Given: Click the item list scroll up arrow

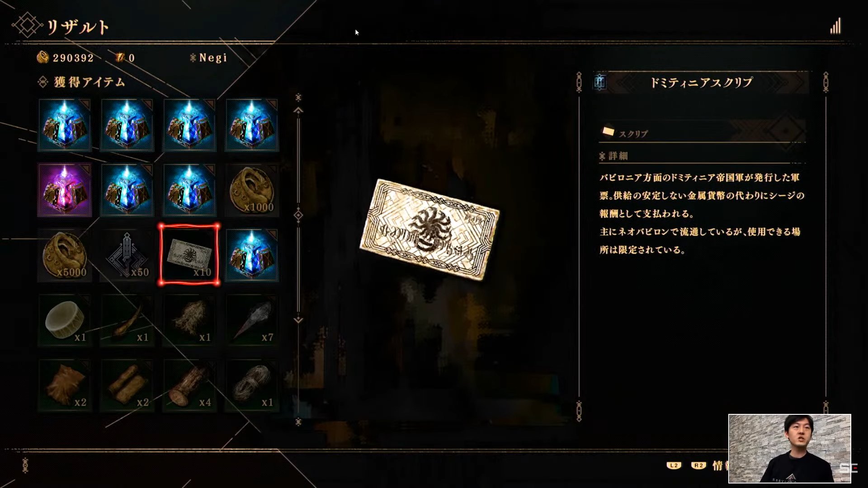Looking at the screenshot, I should [298, 110].
